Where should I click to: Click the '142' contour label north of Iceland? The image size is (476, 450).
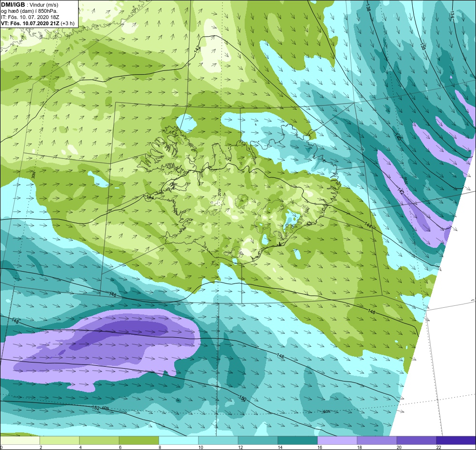point(198,49)
